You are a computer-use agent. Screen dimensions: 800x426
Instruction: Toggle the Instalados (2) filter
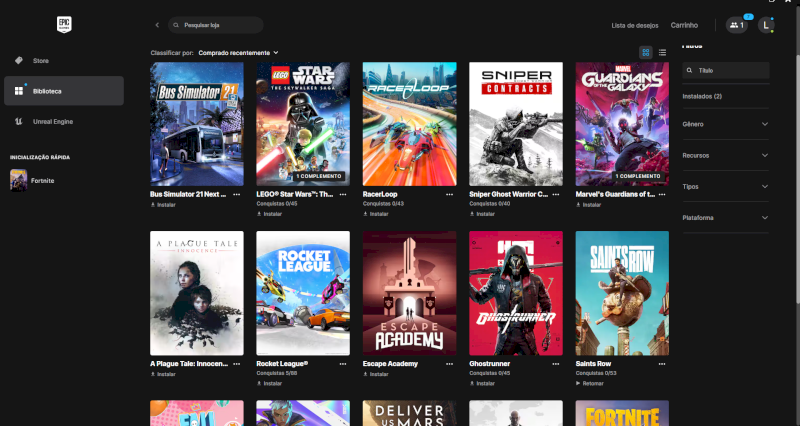(x=702, y=96)
